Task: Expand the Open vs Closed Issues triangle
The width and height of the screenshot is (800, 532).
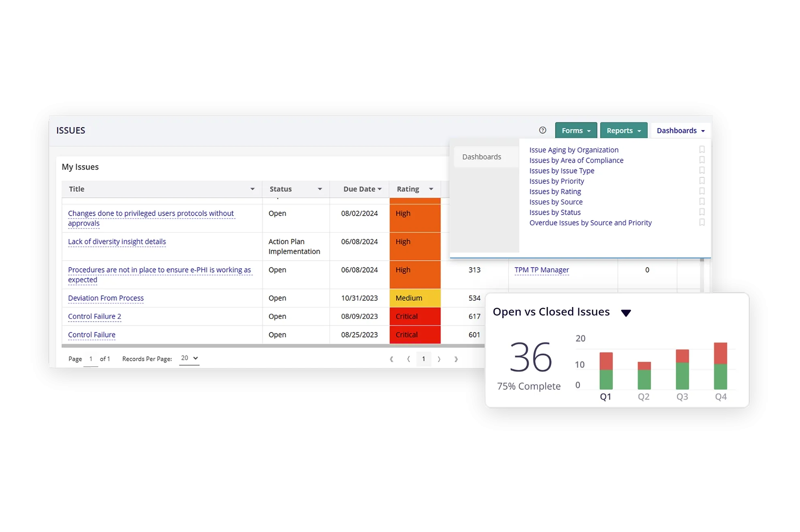Action: click(626, 313)
